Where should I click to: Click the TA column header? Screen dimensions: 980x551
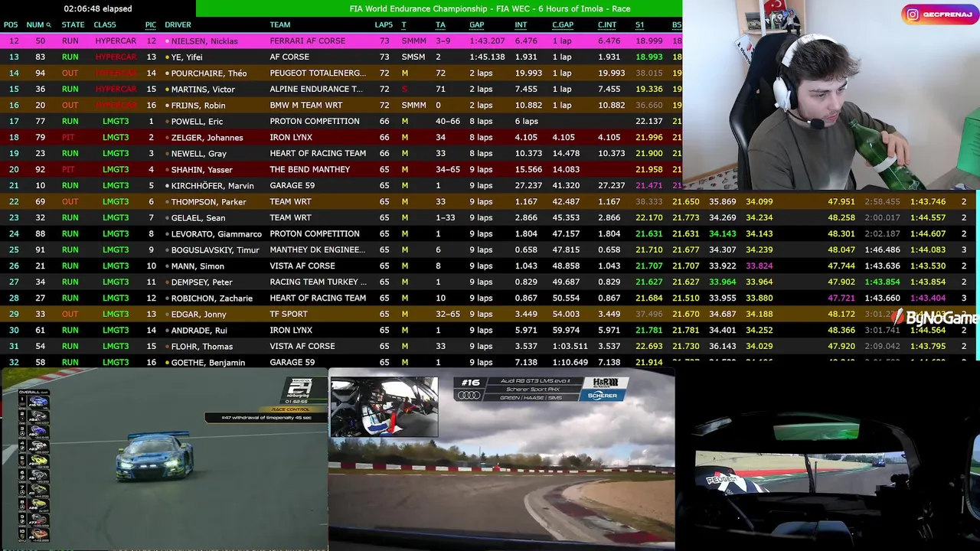click(x=440, y=25)
